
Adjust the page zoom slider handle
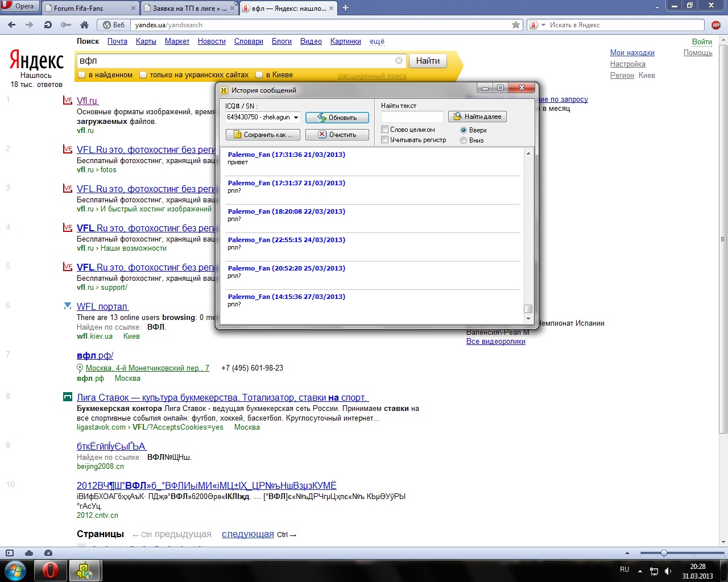point(664,553)
